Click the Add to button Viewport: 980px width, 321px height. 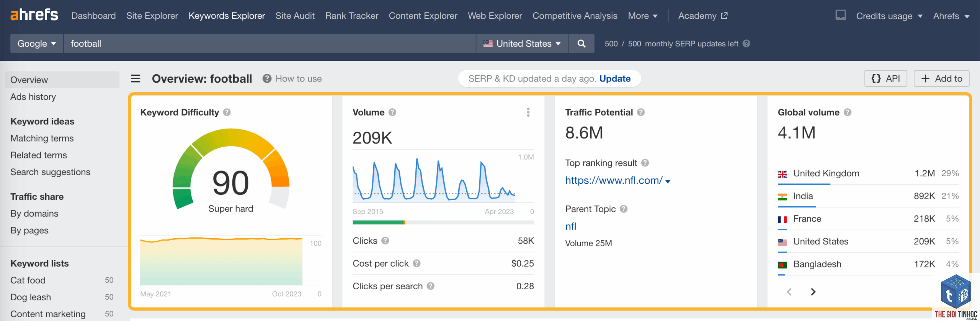point(941,78)
